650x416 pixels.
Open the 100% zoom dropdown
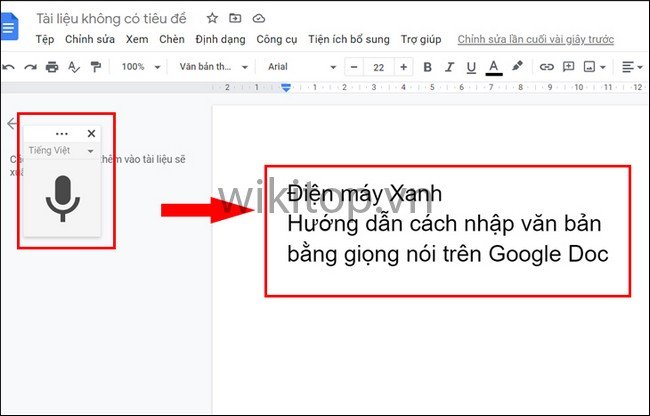click(139, 67)
